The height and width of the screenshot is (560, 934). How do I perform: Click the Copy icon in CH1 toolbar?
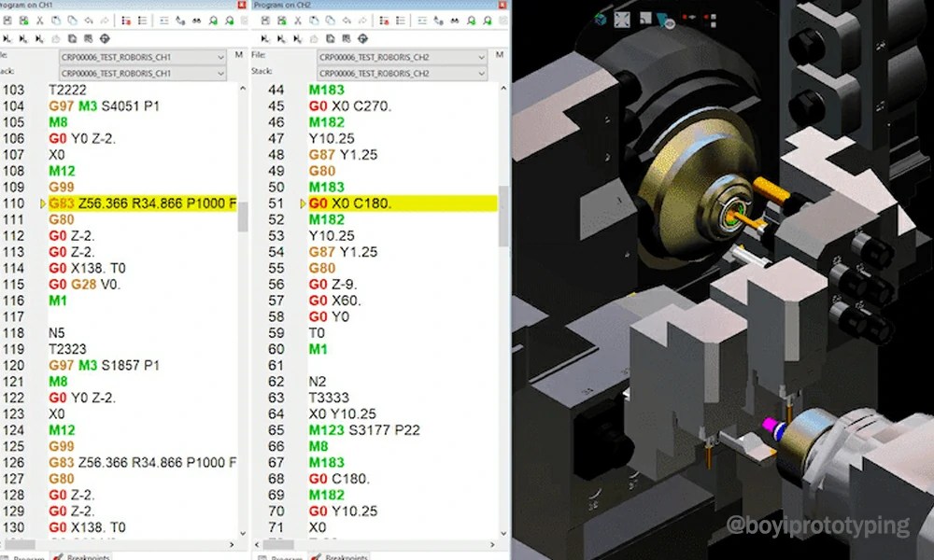pyautogui.click(x=56, y=21)
